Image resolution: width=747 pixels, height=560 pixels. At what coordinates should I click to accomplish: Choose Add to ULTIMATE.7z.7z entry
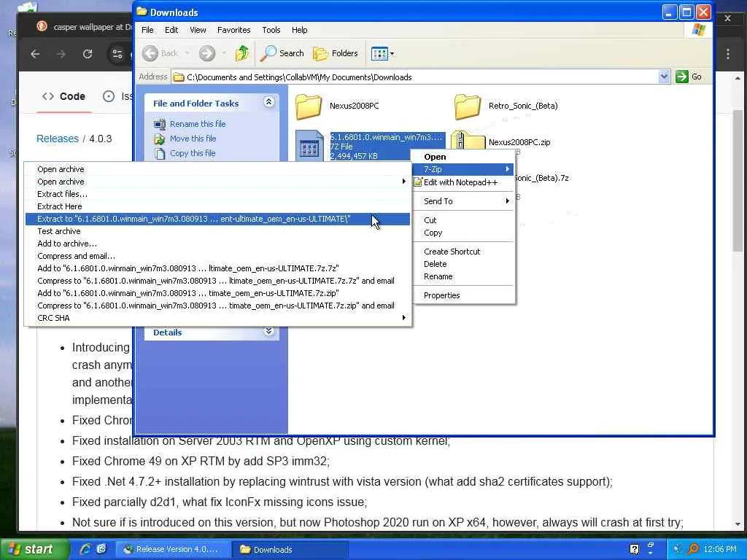217,268
